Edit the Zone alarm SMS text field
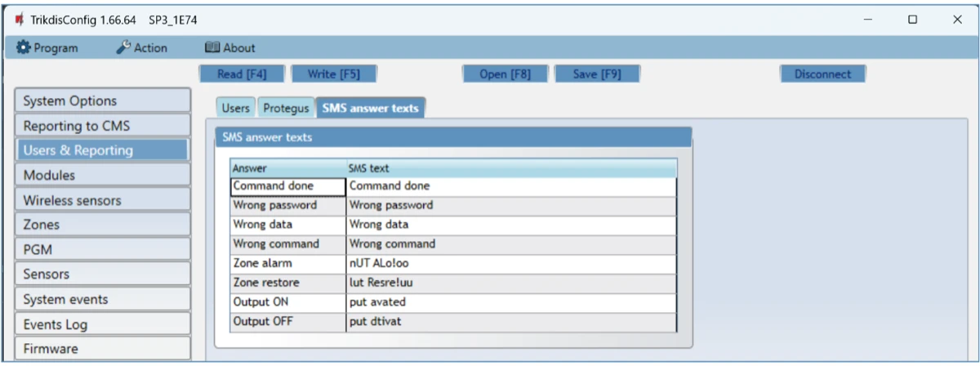The image size is (980, 366). (510, 264)
